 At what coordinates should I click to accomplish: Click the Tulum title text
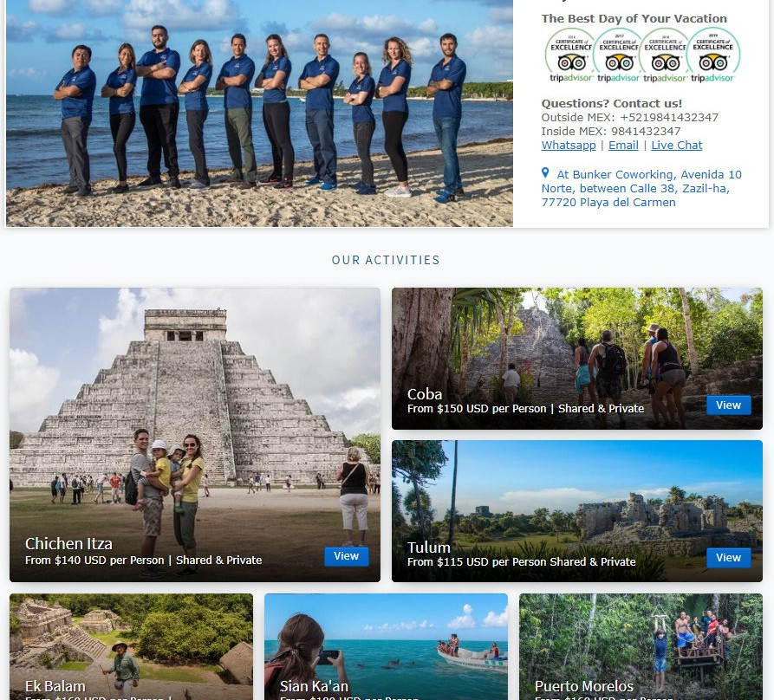428,548
